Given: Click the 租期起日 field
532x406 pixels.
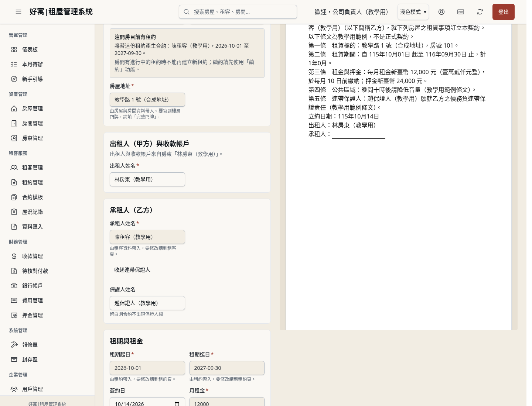Looking at the screenshot, I should pos(147,368).
